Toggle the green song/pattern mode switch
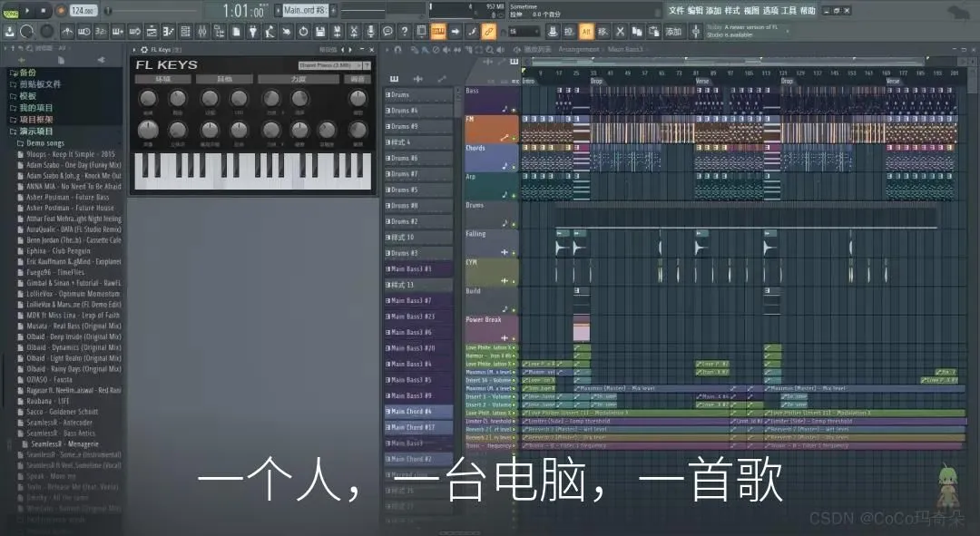The height and width of the screenshot is (536, 980). click(x=11, y=11)
